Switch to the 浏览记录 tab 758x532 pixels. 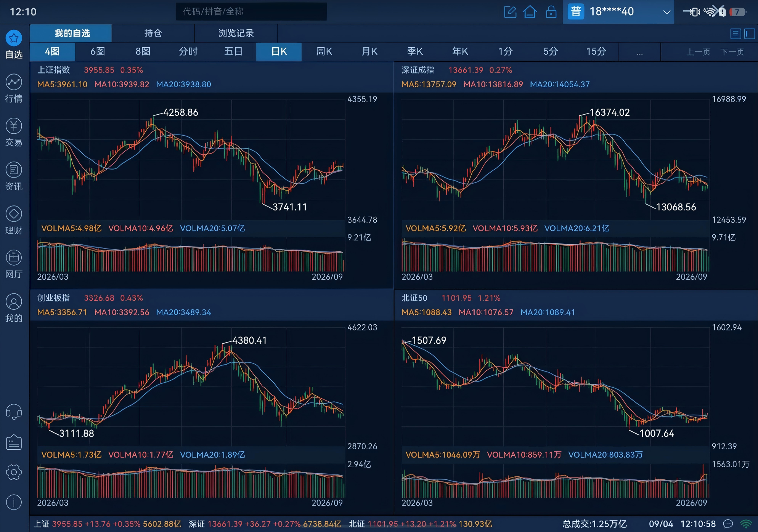236,33
